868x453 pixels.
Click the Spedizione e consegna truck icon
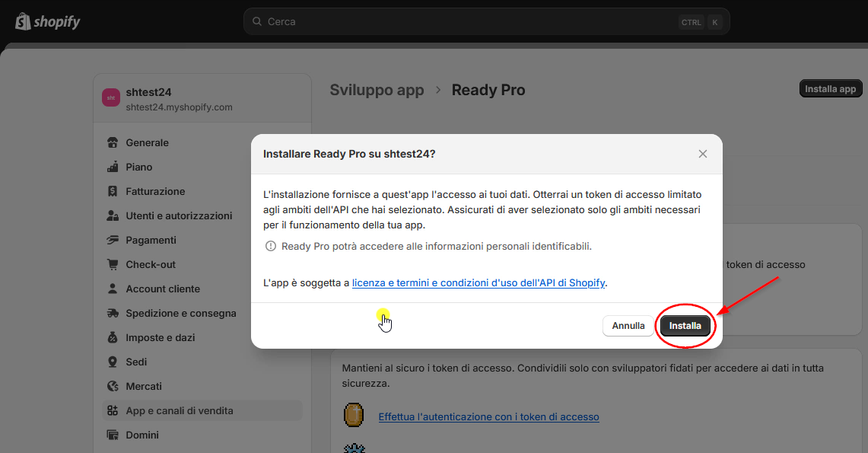113,313
